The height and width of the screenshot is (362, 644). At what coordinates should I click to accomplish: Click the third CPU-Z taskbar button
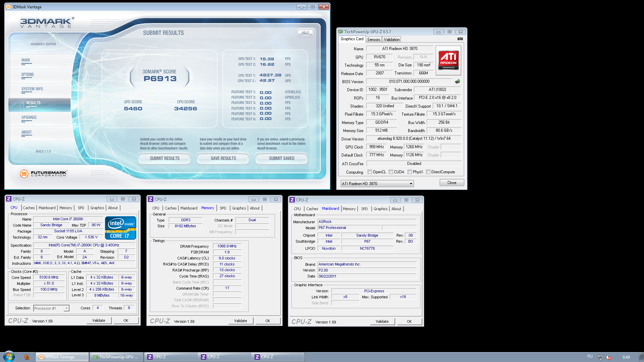pyautogui.click(x=278, y=357)
